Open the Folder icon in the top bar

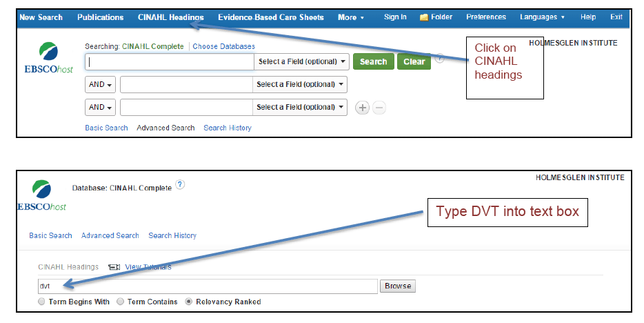point(424,17)
